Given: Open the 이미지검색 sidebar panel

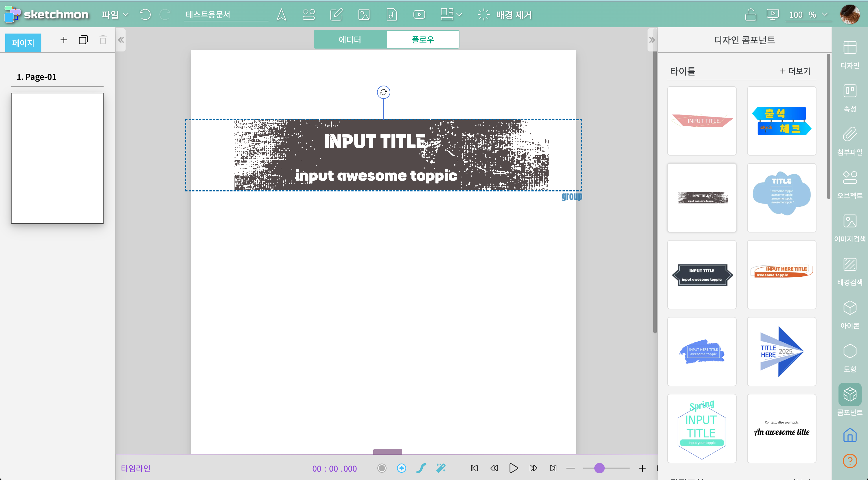Looking at the screenshot, I should click(x=849, y=228).
